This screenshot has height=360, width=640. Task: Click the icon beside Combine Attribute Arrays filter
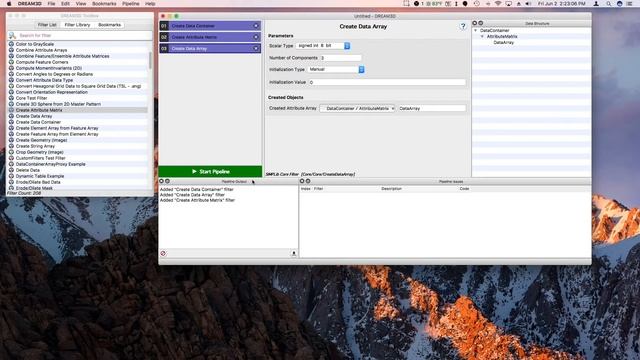11,50
